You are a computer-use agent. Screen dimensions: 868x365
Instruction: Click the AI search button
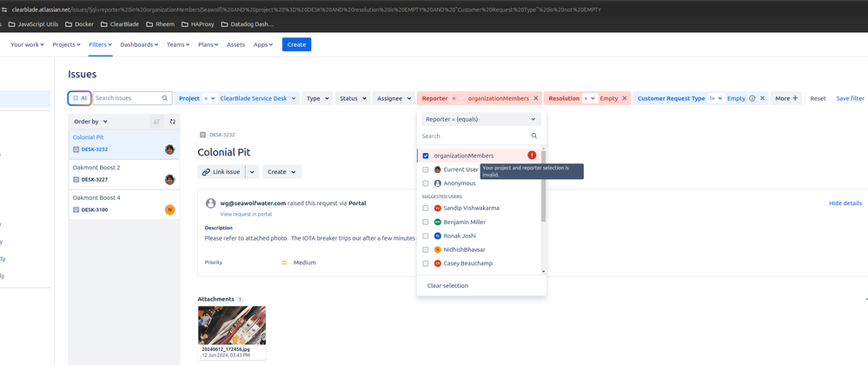80,98
